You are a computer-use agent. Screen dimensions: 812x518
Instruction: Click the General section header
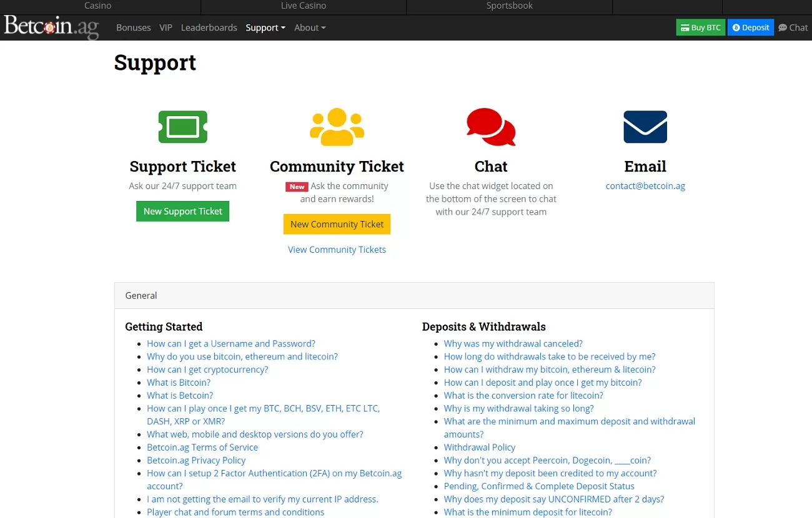pyautogui.click(x=414, y=296)
